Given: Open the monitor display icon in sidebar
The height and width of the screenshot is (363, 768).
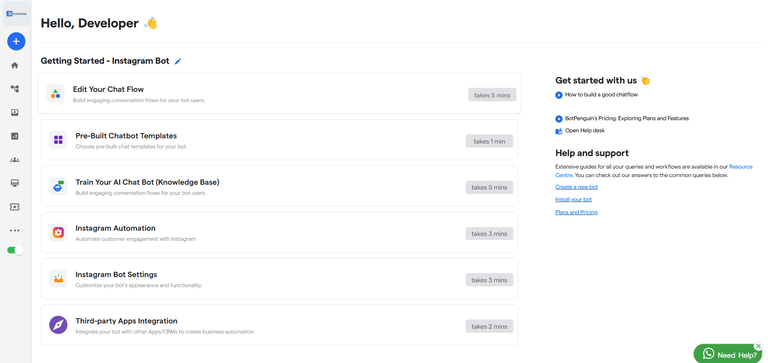Looking at the screenshot, I should pyautogui.click(x=15, y=183).
